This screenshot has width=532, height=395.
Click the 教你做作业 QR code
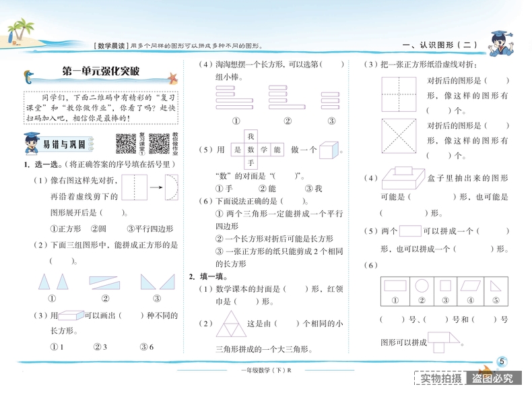click(159, 144)
